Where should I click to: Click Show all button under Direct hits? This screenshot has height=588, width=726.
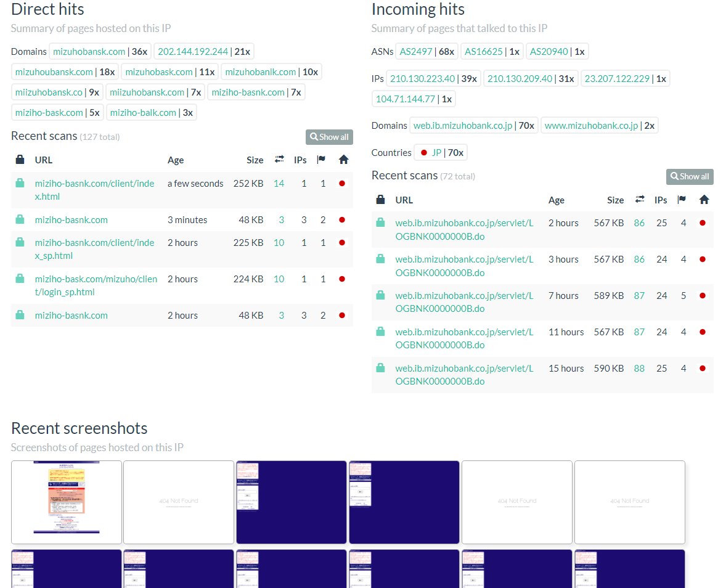[329, 137]
